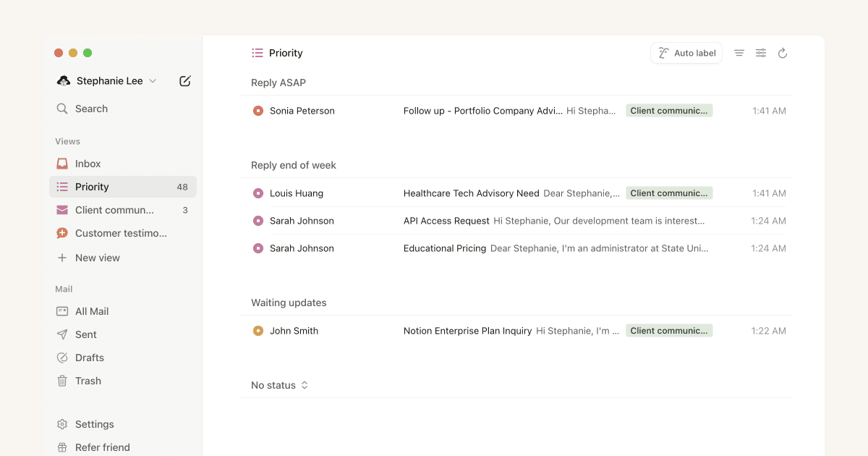The image size is (868, 456).
Task: Click the Auto label button
Action: coord(686,53)
